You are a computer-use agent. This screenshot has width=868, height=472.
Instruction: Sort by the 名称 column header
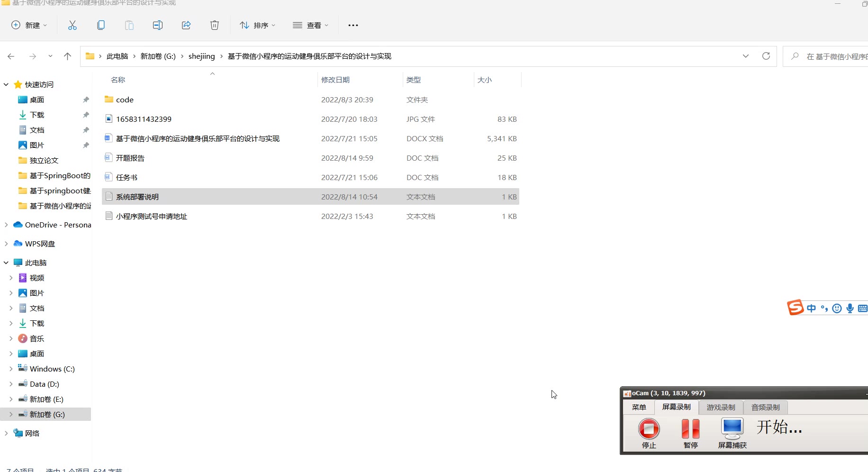click(x=118, y=80)
